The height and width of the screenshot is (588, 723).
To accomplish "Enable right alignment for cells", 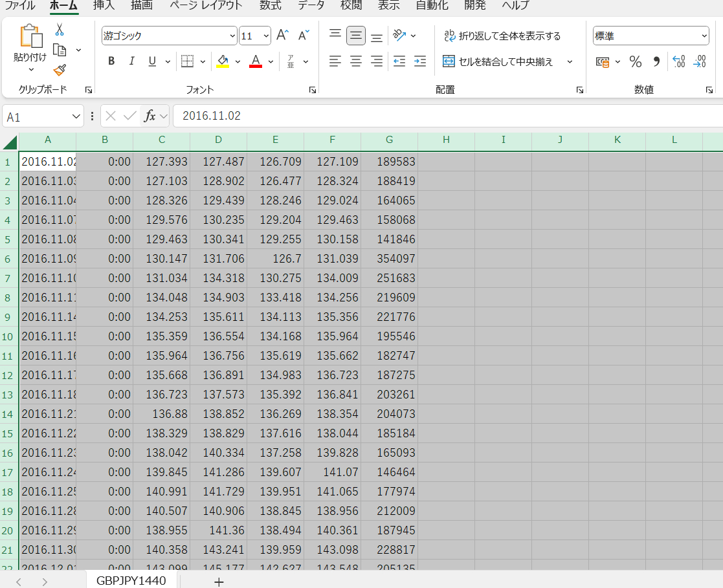I will pyautogui.click(x=376, y=61).
